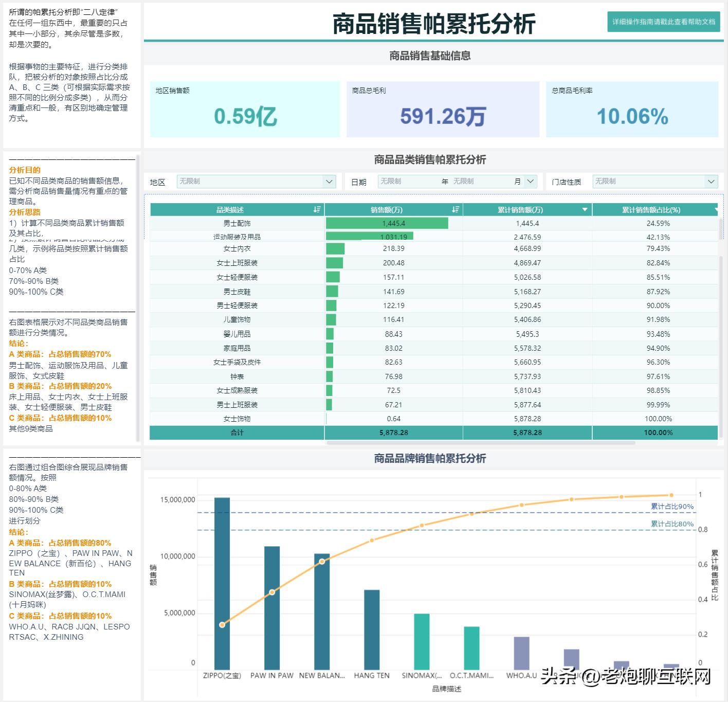
Task: Open the 月 month dropdown in date filter
Action: tap(530, 181)
